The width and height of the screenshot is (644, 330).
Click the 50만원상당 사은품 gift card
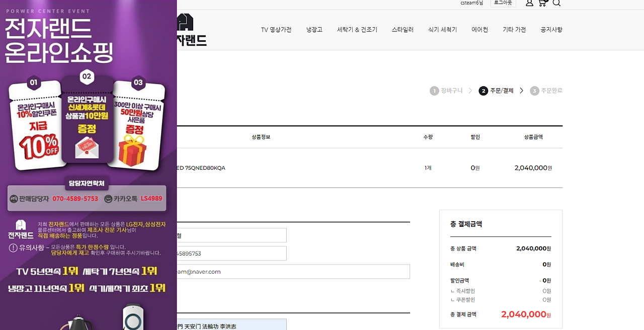point(136,126)
